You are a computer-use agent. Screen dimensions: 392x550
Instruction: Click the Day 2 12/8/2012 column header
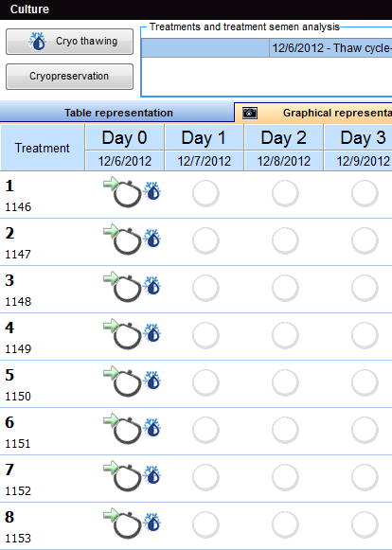coord(283,148)
